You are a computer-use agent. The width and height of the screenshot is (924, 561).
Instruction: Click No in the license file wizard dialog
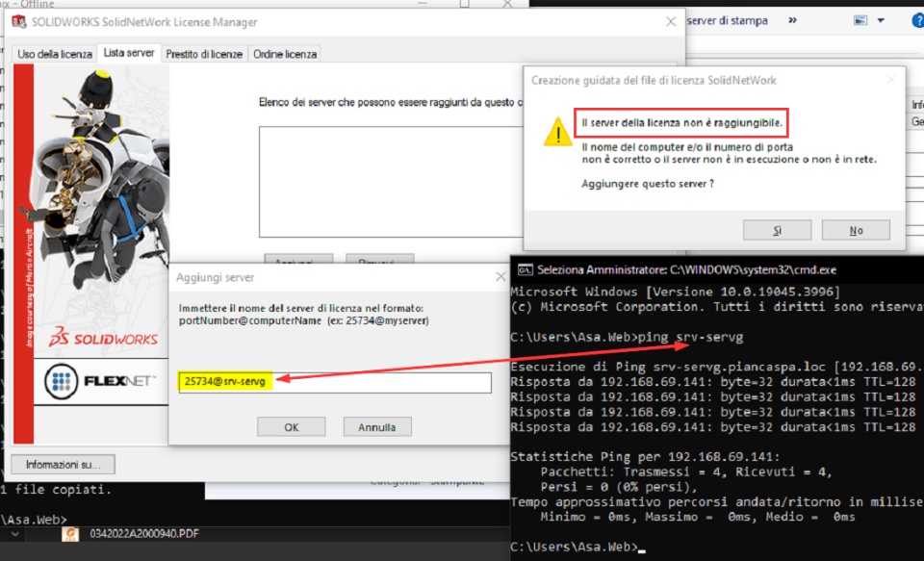point(856,230)
